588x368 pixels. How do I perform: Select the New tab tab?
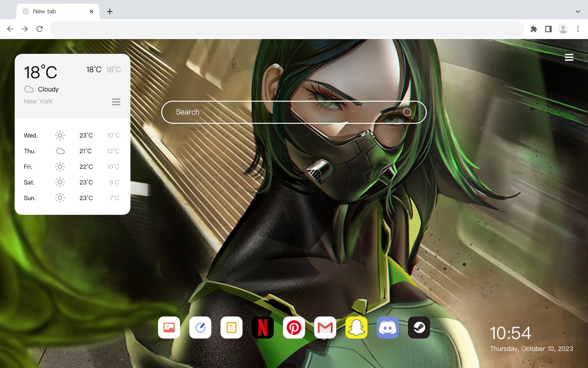tap(58, 11)
